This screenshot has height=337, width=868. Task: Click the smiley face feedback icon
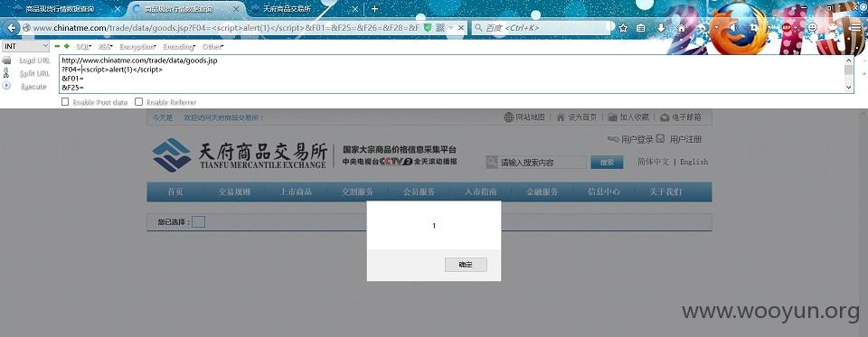click(x=812, y=28)
